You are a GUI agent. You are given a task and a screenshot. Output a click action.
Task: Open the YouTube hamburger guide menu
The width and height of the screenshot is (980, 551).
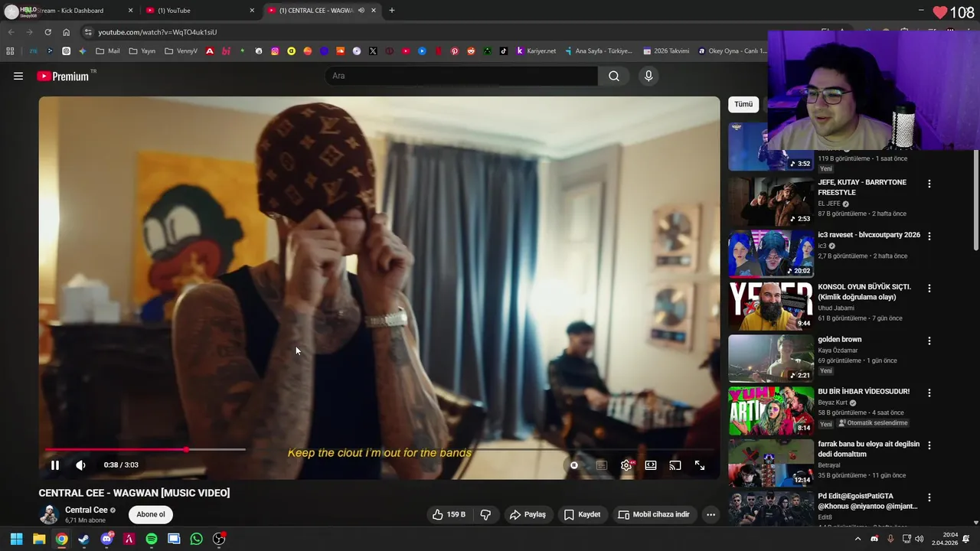pos(18,76)
